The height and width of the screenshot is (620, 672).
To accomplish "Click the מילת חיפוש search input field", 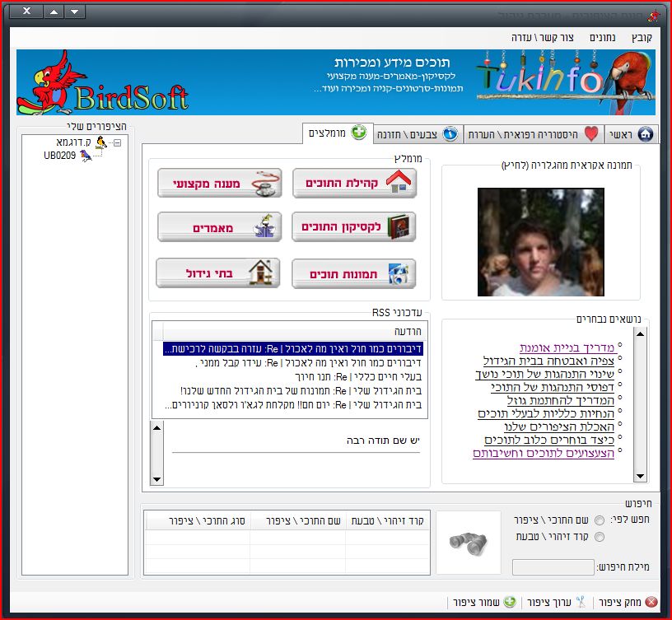I will [x=553, y=567].
